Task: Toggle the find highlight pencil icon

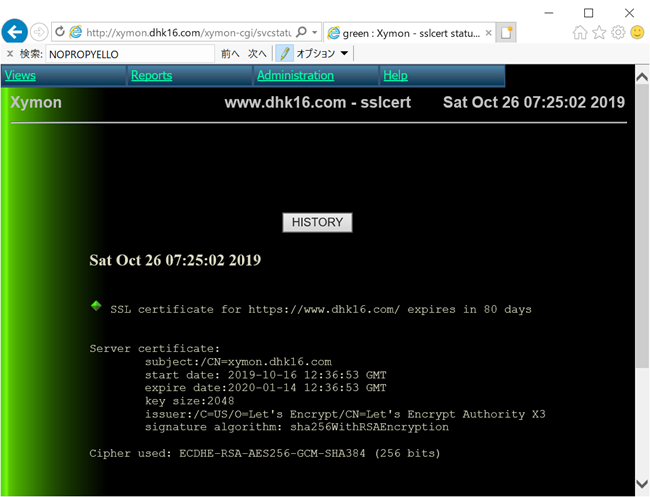Action: click(x=284, y=53)
